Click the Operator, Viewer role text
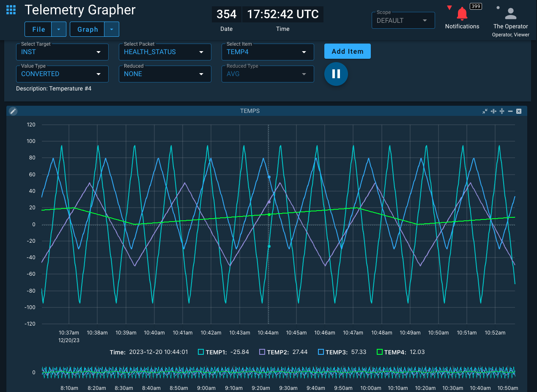This screenshot has width=537, height=392. pyautogui.click(x=511, y=35)
